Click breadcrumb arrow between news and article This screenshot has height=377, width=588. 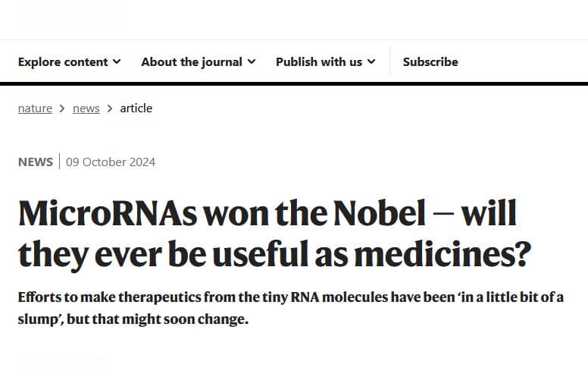click(110, 108)
